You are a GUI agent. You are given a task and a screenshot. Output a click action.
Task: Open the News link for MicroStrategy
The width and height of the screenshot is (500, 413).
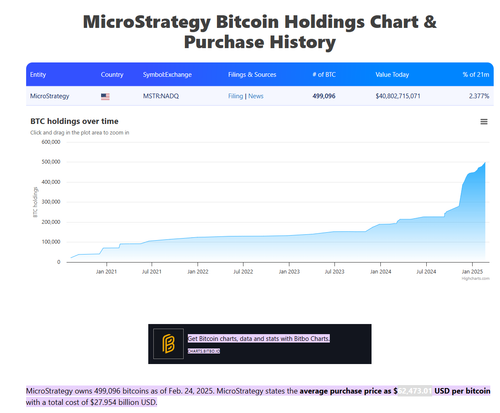256,96
